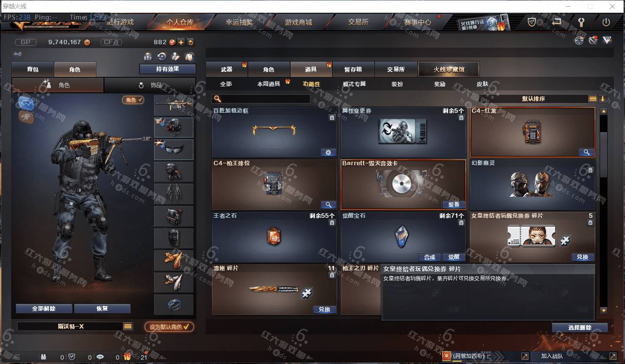Open the shield security icon in top bar
Screen dimensions: 625x364
click(532, 22)
